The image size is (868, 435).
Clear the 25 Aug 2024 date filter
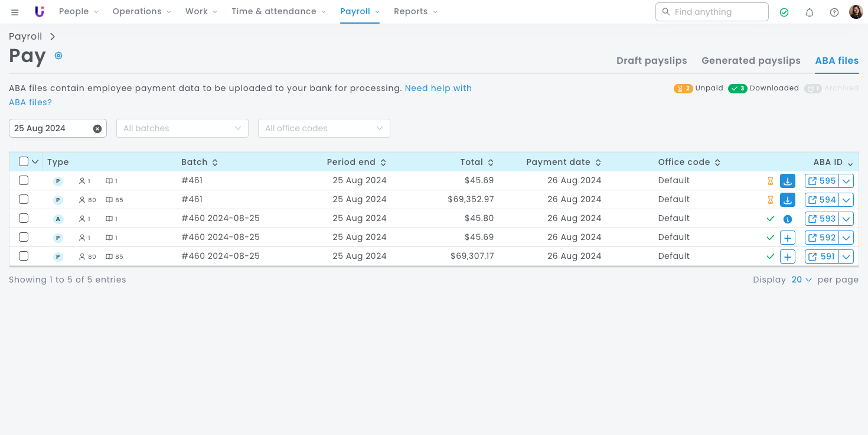click(x=97, y=129)
